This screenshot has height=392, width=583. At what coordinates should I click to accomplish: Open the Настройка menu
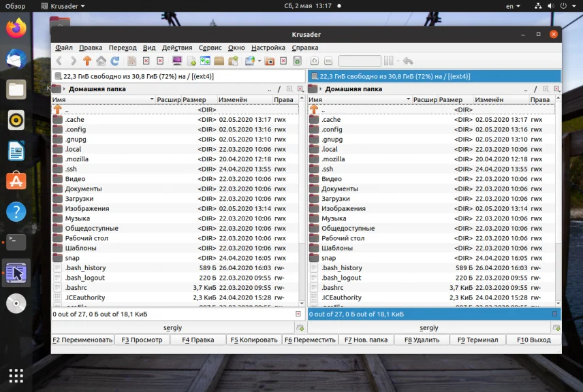(268, 48)
